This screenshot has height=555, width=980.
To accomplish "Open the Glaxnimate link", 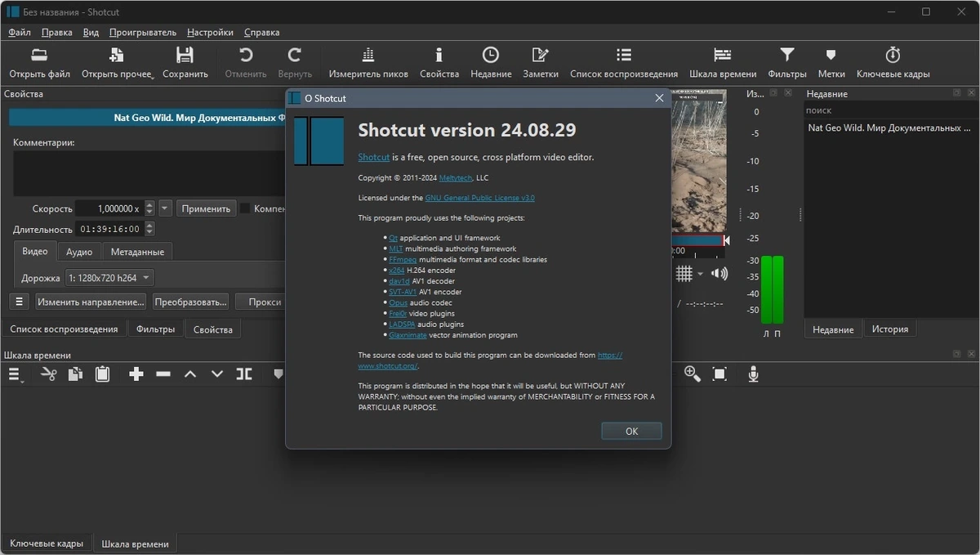I will click(x=407, y=335).
